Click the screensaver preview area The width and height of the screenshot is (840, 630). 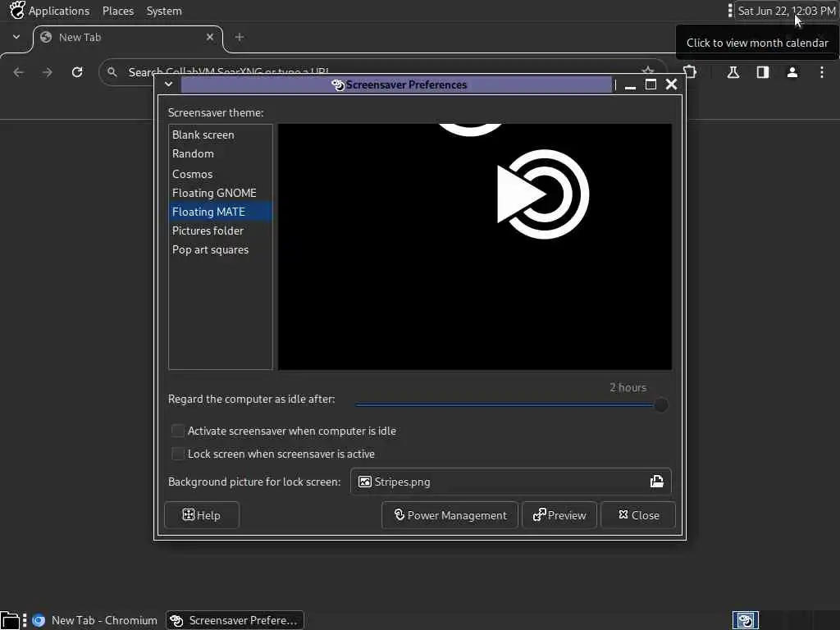475,247
